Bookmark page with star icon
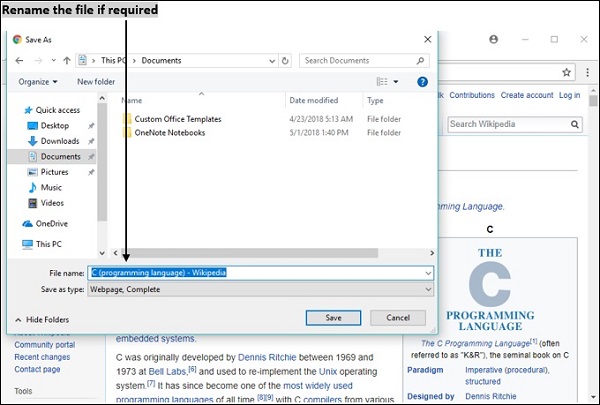This screenshot has height=405, width=600. click(x=567, y=72)
